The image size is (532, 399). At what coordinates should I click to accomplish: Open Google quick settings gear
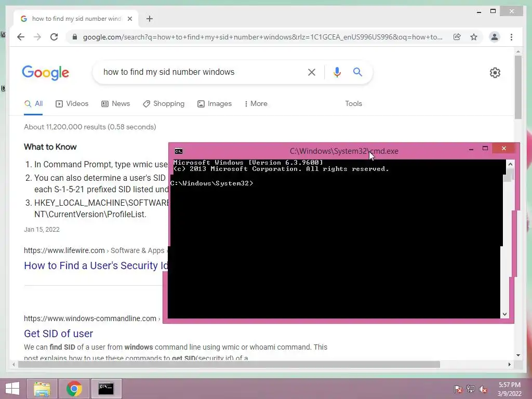tap(495, 73)
